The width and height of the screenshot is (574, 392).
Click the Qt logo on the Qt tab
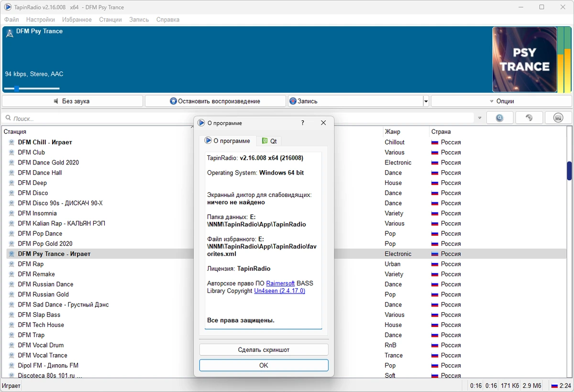pyautogui.click(x=265, y=141)
